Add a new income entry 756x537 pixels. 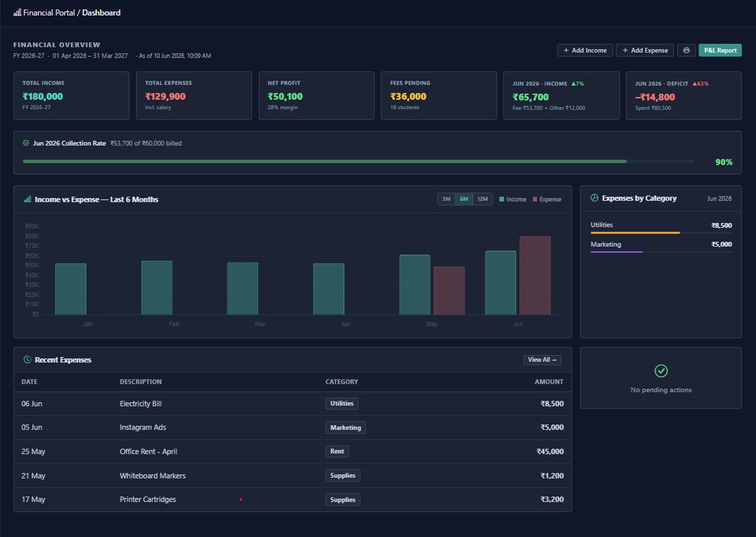pos(585,50)
